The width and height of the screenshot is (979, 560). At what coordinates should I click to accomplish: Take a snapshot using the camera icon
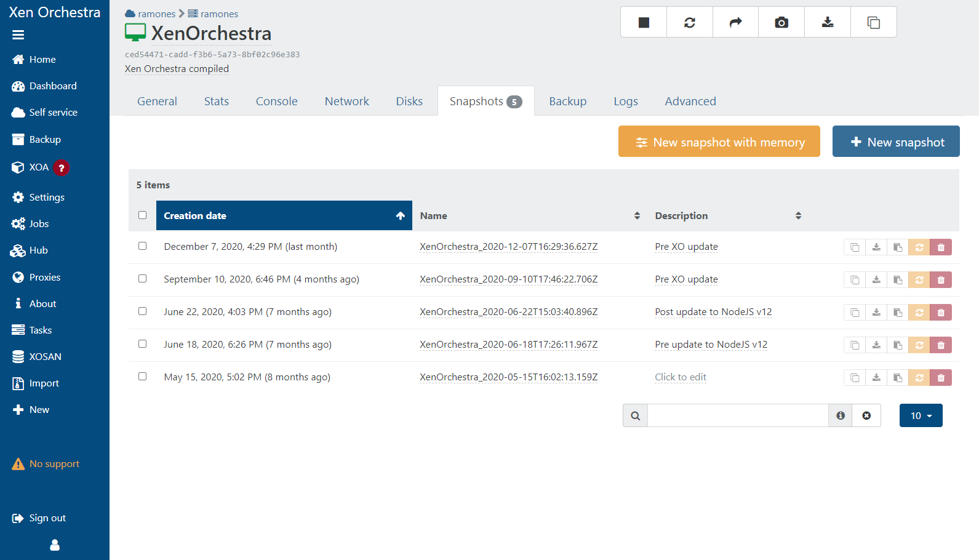tap(781, 22)
